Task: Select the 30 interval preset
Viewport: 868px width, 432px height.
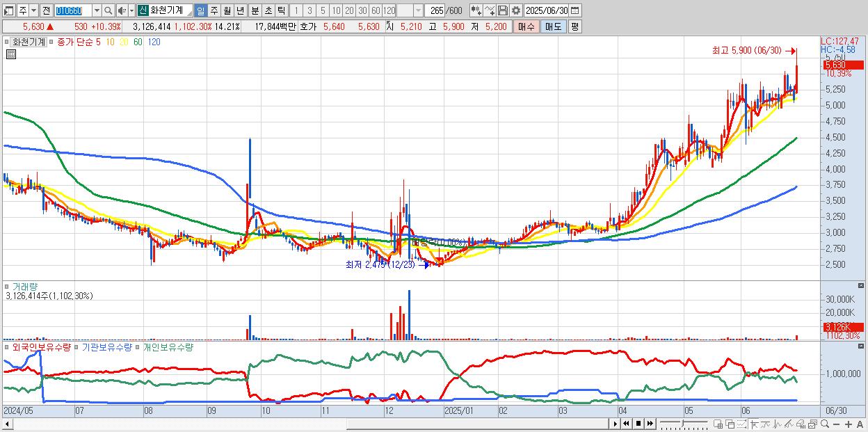Action: point(362,10)
